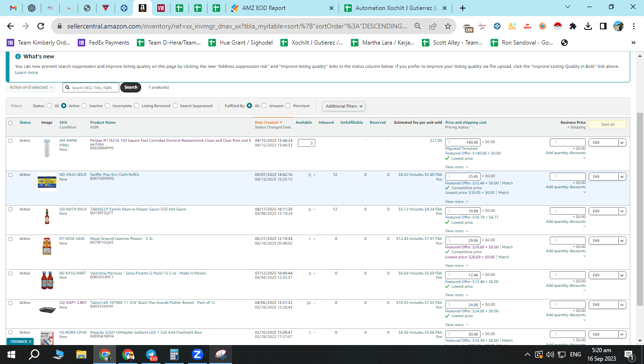Screen dimensions: 644x364
Task: Open File Explorer from the taskbar
Action: 82,355
